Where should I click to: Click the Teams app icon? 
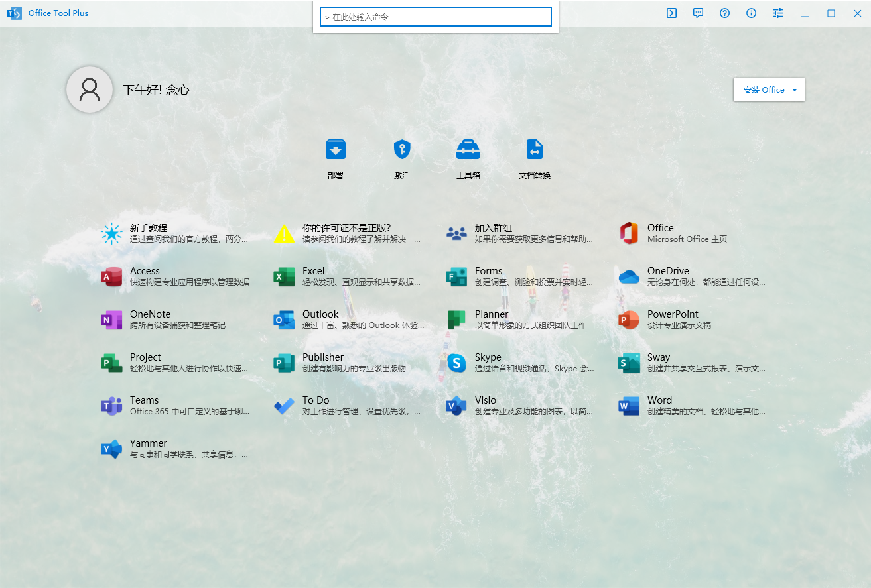(x=111, y=406)
